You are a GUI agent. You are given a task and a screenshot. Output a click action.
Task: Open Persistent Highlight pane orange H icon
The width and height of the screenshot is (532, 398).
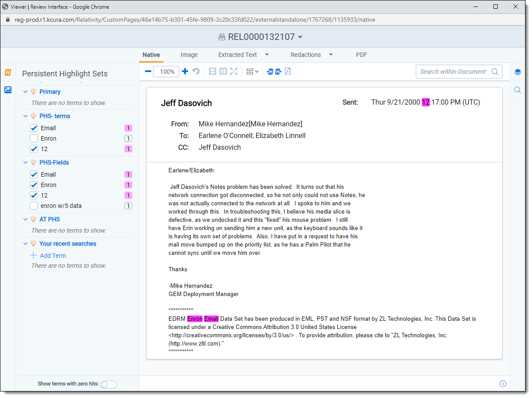tap(8, 72)
